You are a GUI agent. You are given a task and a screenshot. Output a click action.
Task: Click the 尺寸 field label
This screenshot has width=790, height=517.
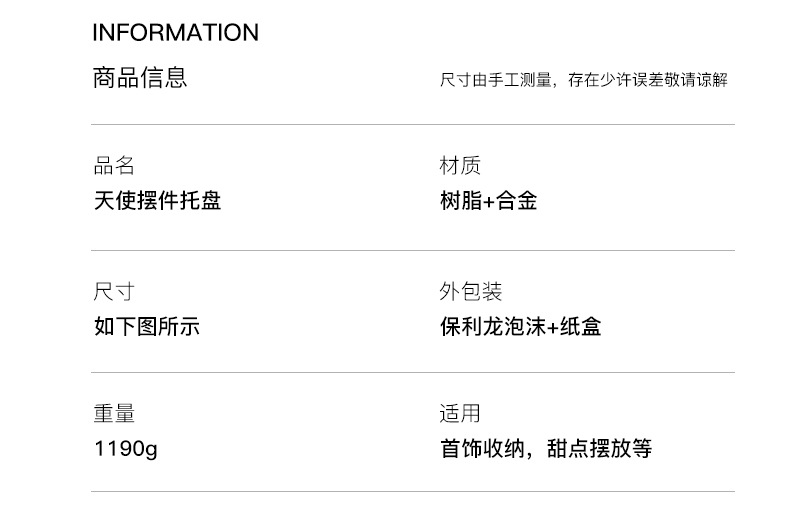point(114,292)
